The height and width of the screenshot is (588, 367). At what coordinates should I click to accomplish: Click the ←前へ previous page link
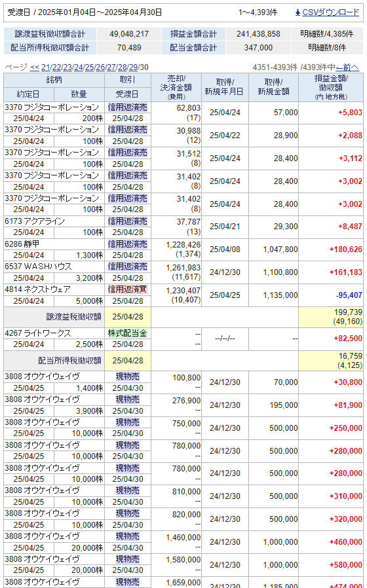coord(347,67)
